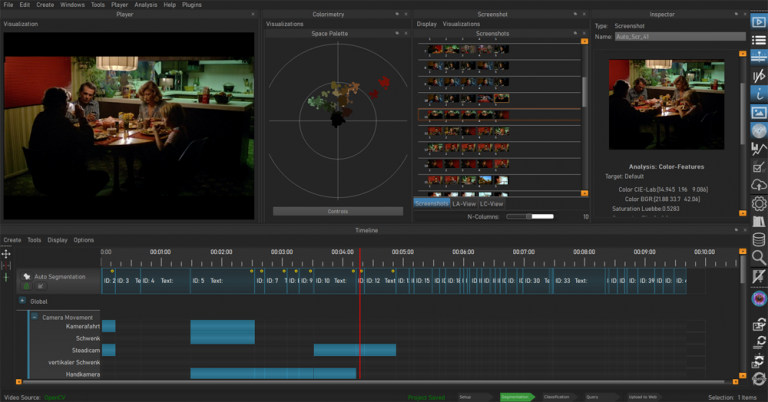Open the Analysis menu
Screen dimensions: 768x402
coord(146,5)
